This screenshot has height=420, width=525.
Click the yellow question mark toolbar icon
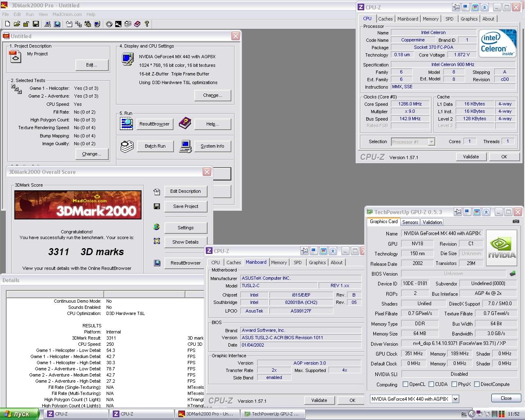(146, 24)
